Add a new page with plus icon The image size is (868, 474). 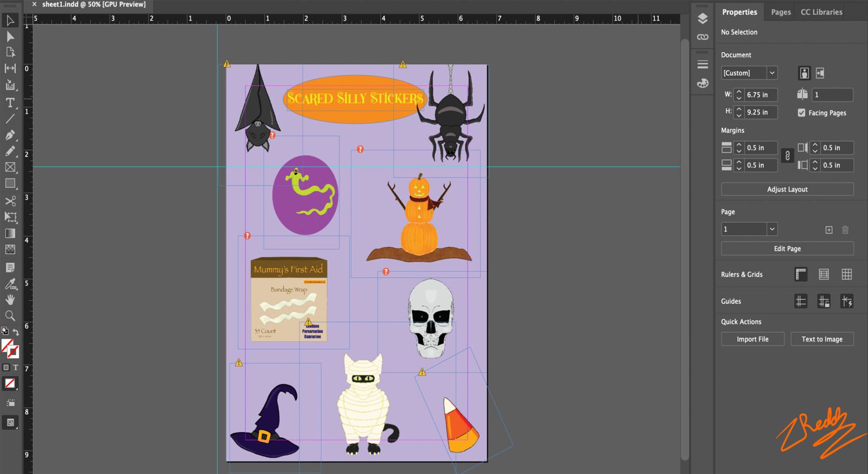click(x=829, y=230)
